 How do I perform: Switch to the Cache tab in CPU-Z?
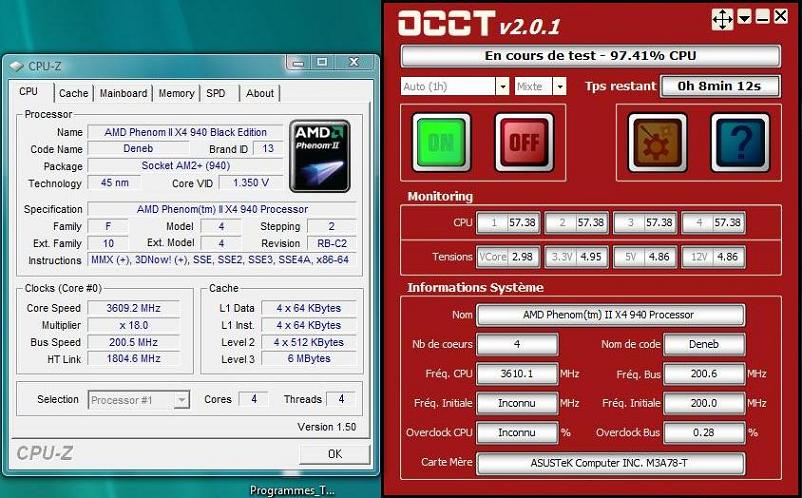(73, 93)
